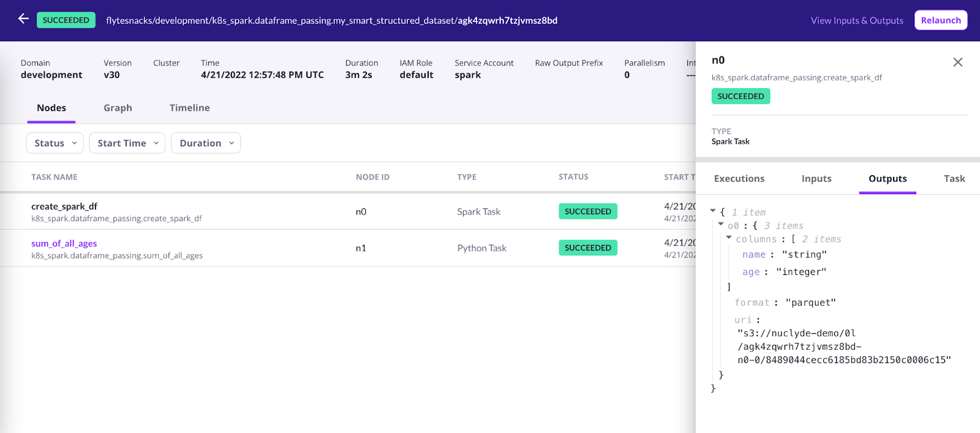Open the Executions tab in panel

click(x=739, y=179)
